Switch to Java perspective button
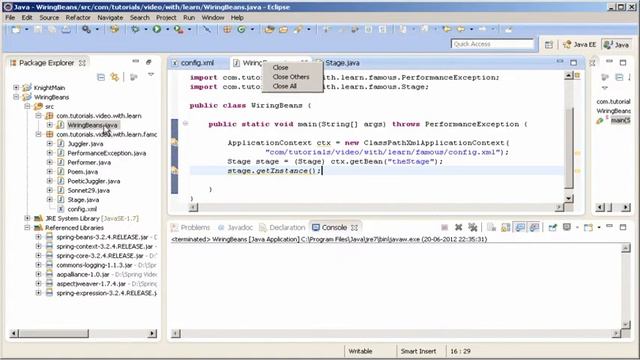 point(617,45)
